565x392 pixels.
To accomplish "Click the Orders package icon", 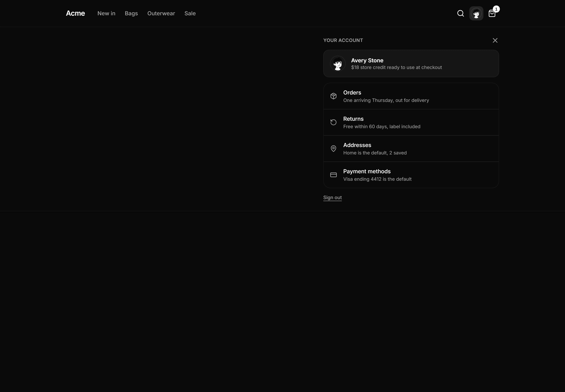I will 333,96.
